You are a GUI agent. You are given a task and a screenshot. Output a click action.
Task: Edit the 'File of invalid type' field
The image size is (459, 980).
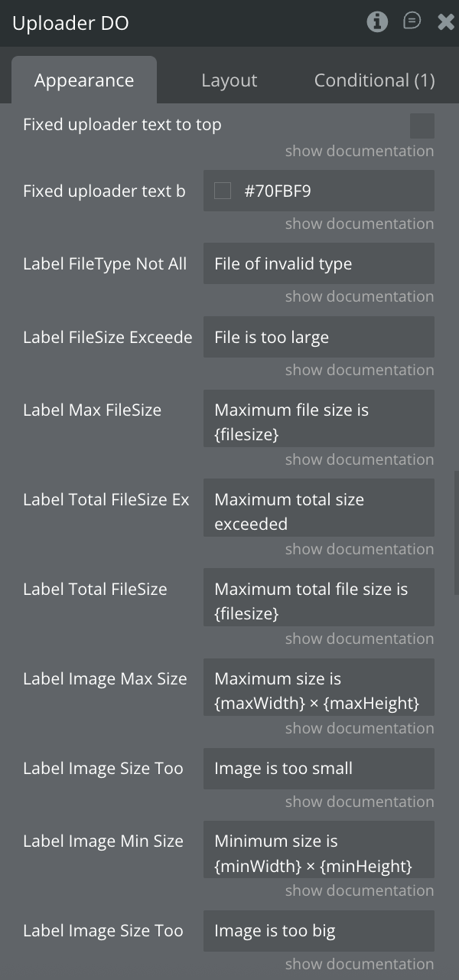[318, 264]
